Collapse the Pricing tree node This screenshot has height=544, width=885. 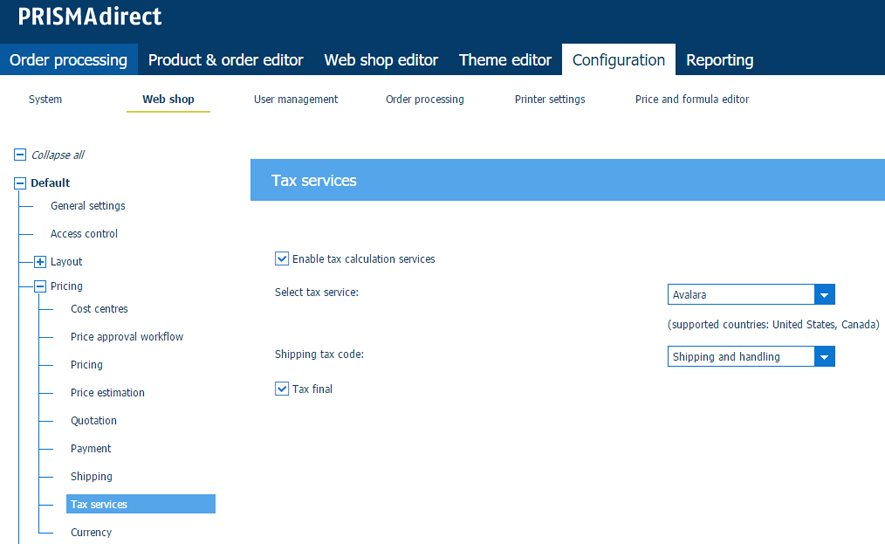(40, 286)
